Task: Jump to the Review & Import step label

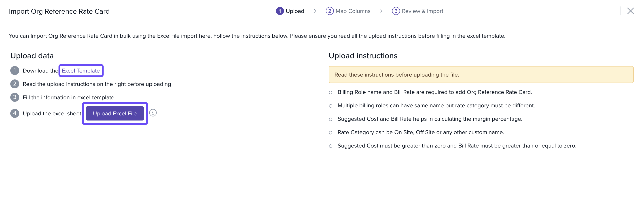Action: point(422,11)
